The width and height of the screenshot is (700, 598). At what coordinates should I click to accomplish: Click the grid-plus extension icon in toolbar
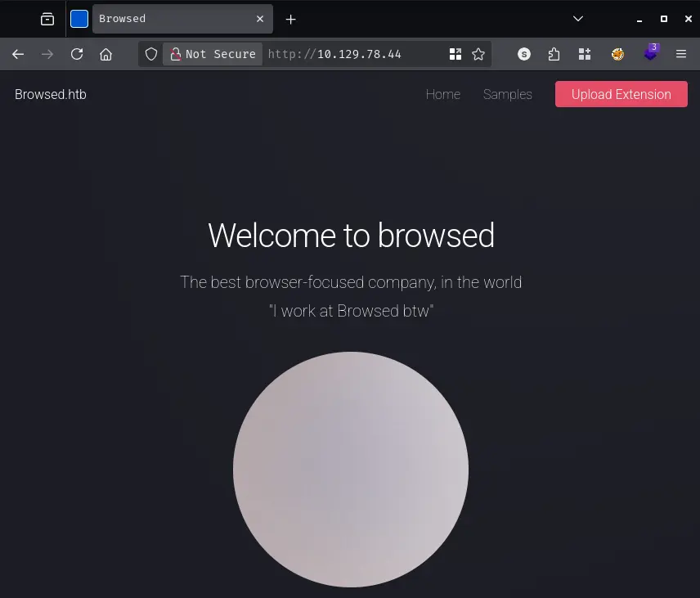pos(585,54)
